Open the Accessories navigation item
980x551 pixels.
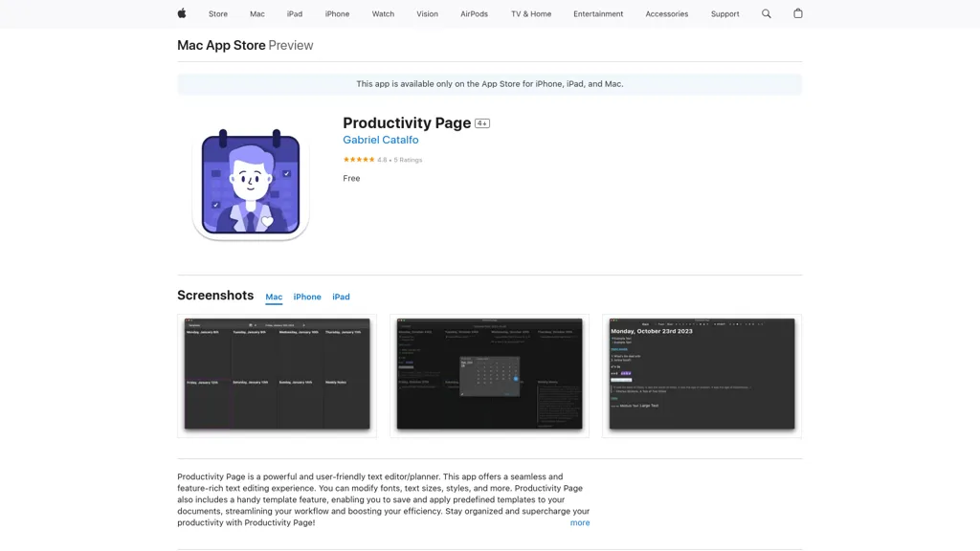coord(667,13)
